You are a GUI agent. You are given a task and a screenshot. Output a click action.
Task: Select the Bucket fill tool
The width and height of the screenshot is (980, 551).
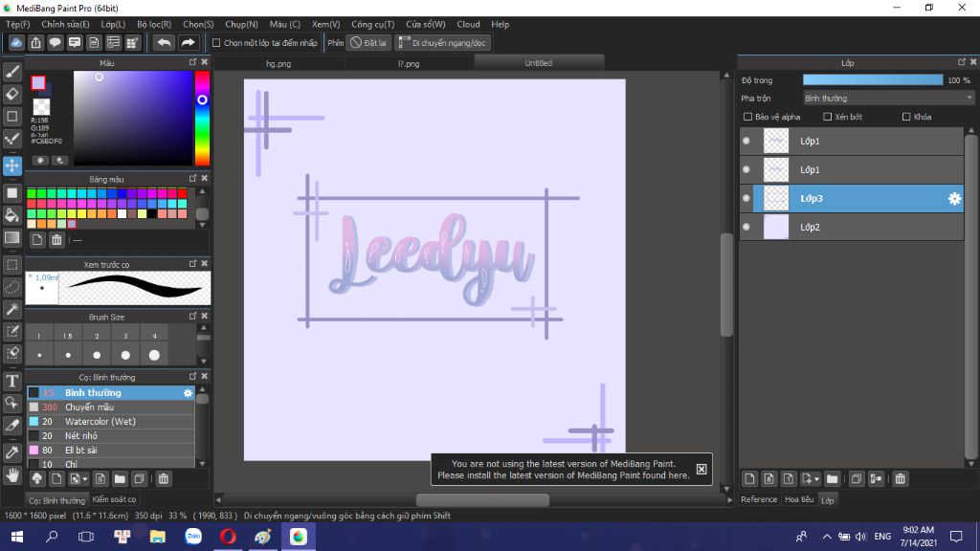(11, 215)
